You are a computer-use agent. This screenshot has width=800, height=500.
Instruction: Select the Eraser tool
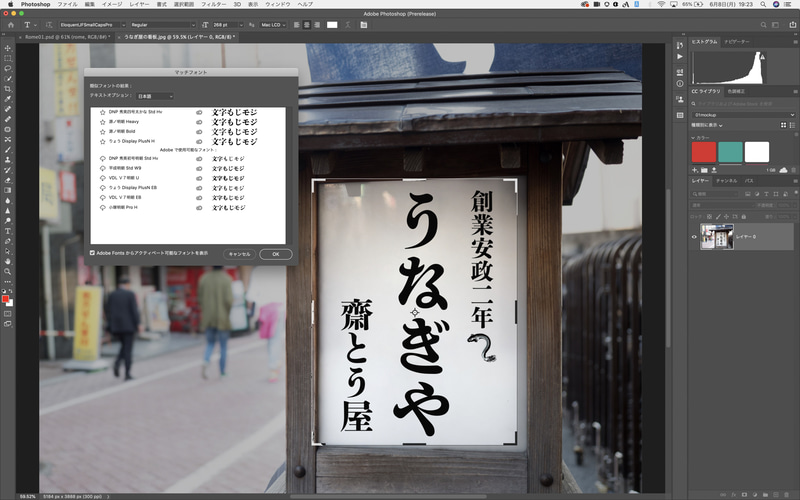(8, 180)
